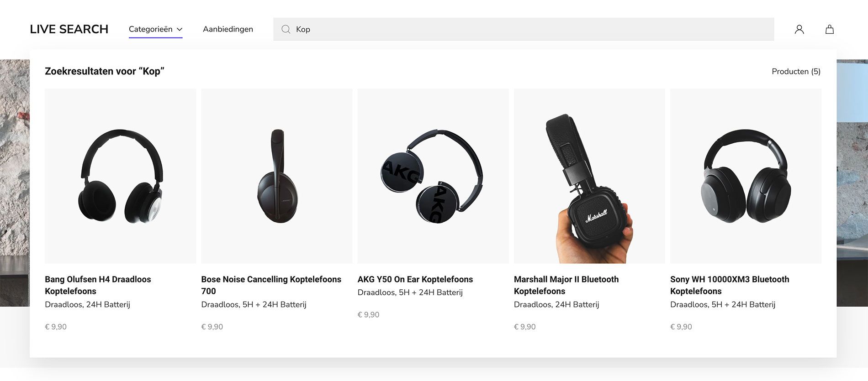Open the shopping bag cart icon

tap(830, 29)
